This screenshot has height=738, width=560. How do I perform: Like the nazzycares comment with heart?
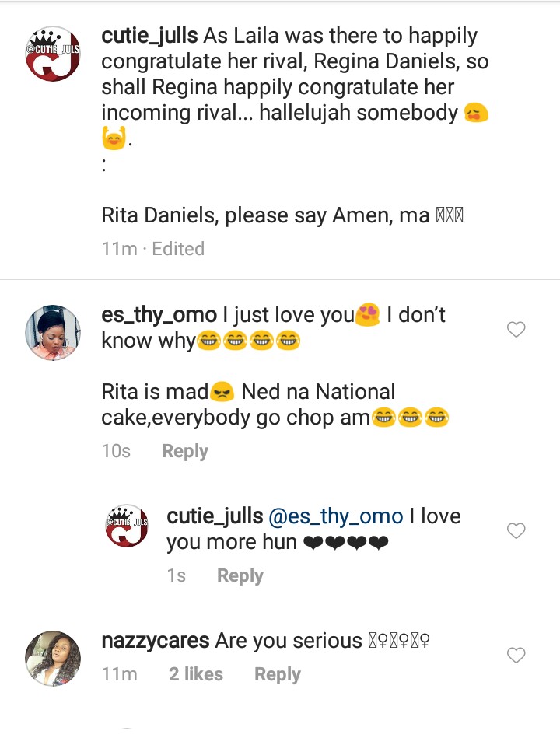point(516,656)
